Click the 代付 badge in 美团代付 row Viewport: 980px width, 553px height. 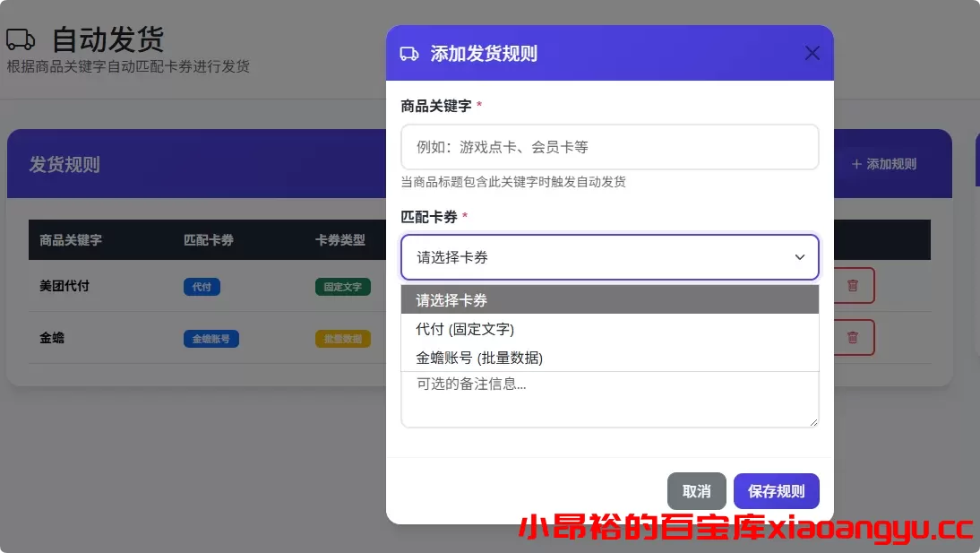coord(201,287)
